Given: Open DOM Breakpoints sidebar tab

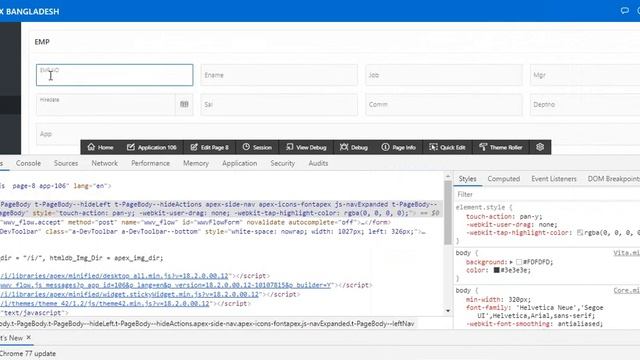Looking at the screenshot, I should click(x=613, y=179).
